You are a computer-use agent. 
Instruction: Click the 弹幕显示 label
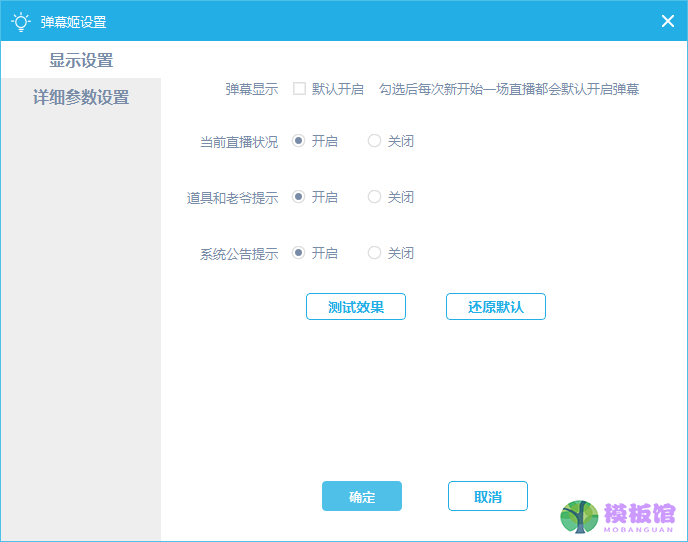pos(252,89)
